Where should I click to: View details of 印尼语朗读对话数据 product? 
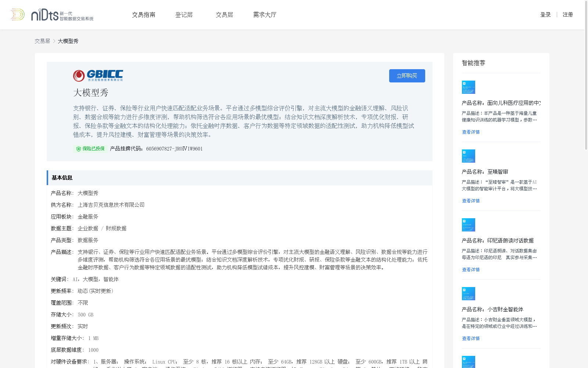[x=471, y=270]
